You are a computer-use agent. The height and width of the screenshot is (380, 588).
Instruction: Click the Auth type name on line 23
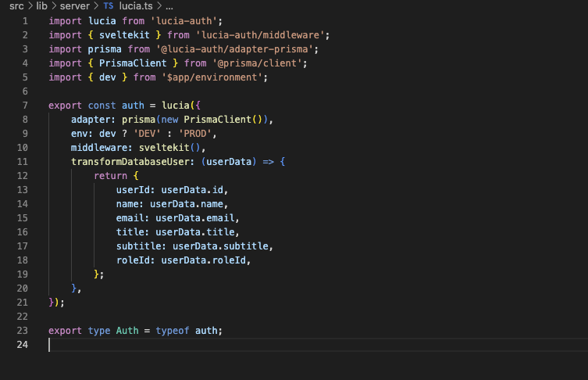click(x=127, y=331)
